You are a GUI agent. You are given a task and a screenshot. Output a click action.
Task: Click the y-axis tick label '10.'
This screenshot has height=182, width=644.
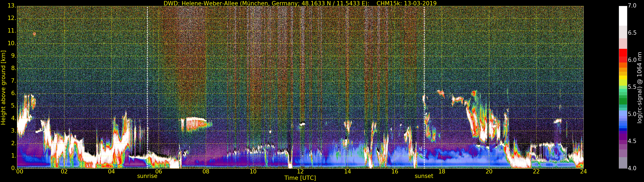point(12,43)
